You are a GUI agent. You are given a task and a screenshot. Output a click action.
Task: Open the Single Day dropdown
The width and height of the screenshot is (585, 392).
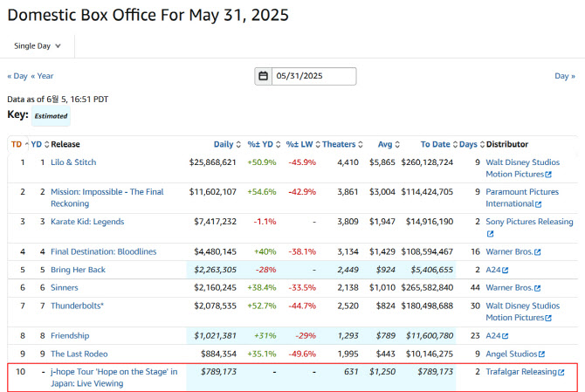tap(38, 45)
